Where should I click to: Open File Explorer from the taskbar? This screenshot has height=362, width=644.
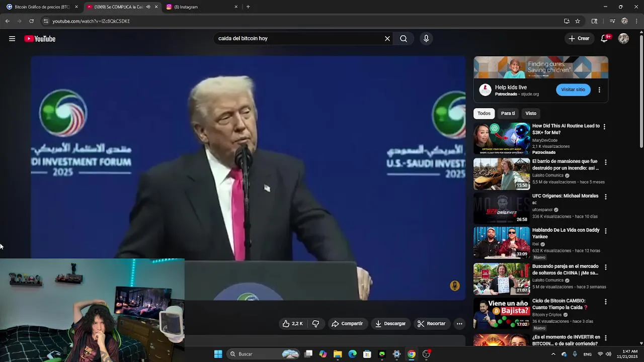tap(338, 354)
